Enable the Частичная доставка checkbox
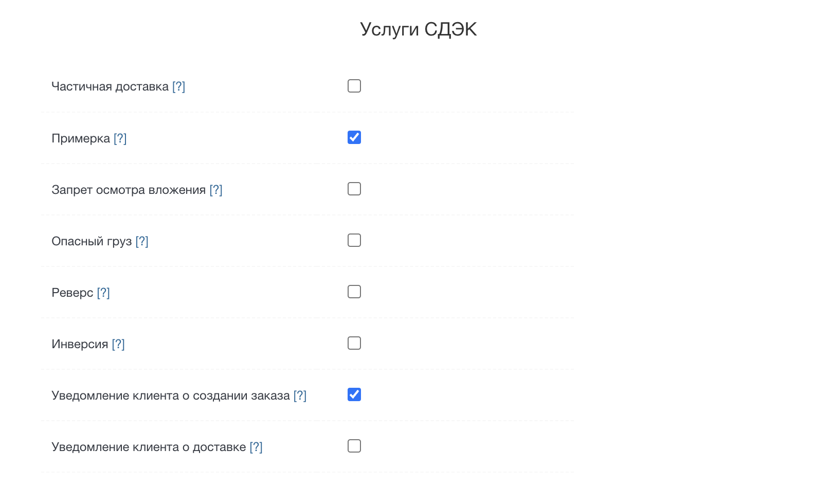Viewport: 832px width, 504px height. (354, 86)
